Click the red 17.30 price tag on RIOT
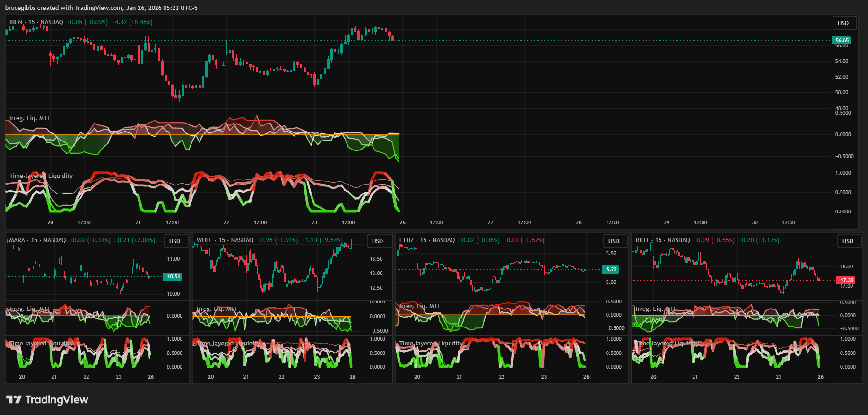 [x=846, y=281]
